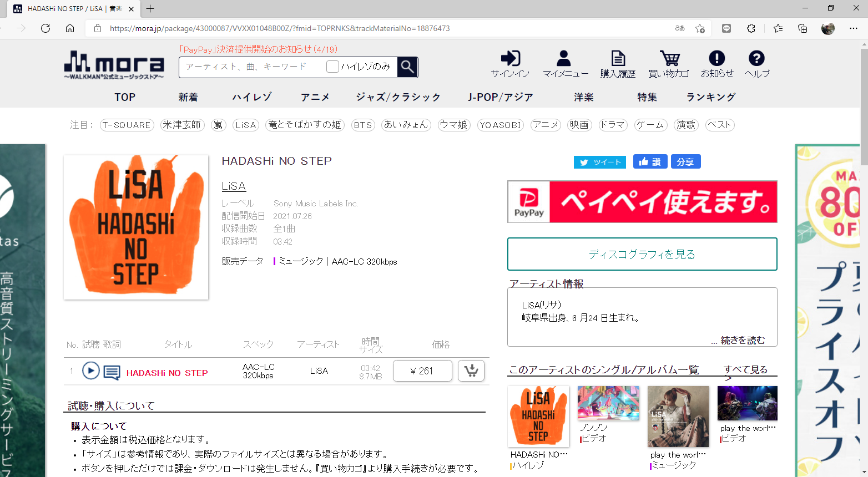View site information lock icon
868x477 pixels.
pyautogui.click(x=98, y=28)
